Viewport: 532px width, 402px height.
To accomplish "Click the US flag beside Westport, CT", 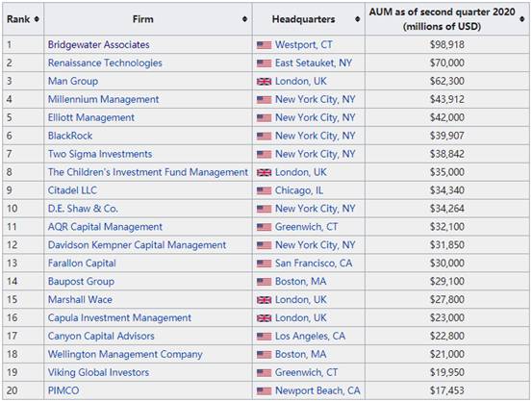I will pyautogui.click(x=264, y=45).
